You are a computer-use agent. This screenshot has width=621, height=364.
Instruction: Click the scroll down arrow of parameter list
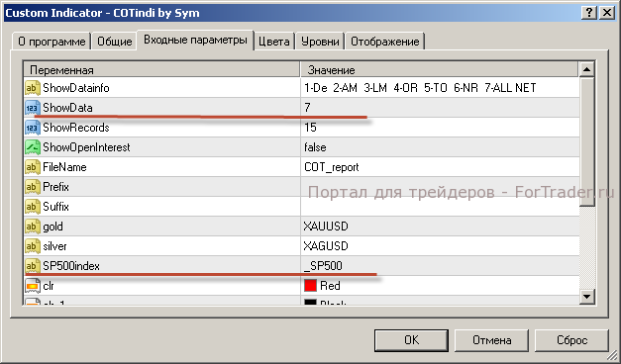point(586,296)
